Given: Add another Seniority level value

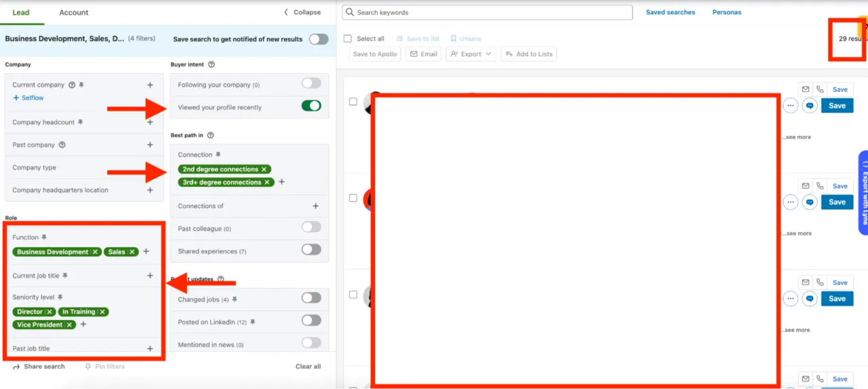Looking at the screenshot, I should 83,325.
